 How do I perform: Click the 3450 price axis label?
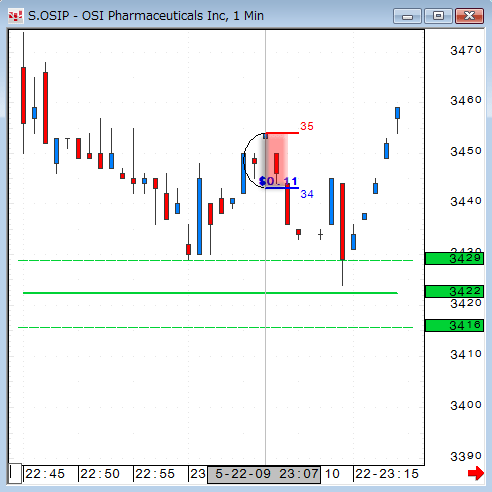[466, 151]
